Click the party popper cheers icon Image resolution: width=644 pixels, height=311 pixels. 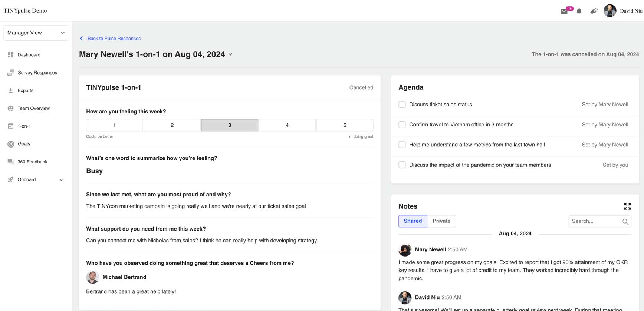tap(594, 11)
